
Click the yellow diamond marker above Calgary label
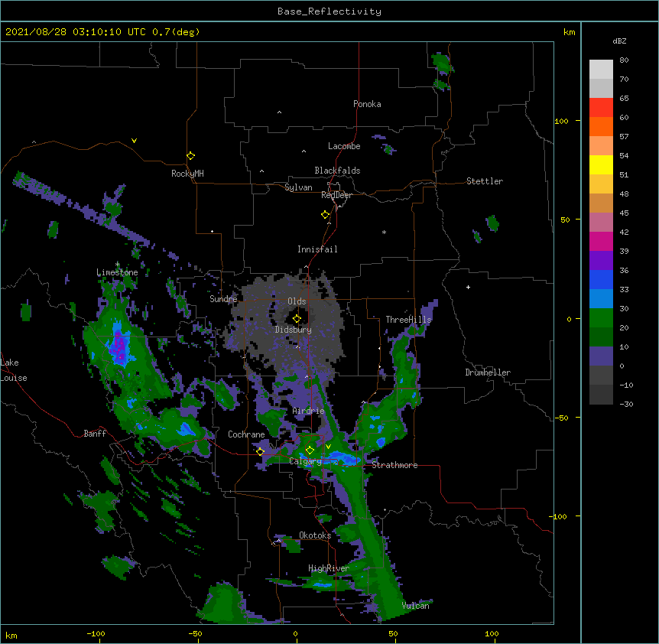pyautogui.click(x=310, y=450)
